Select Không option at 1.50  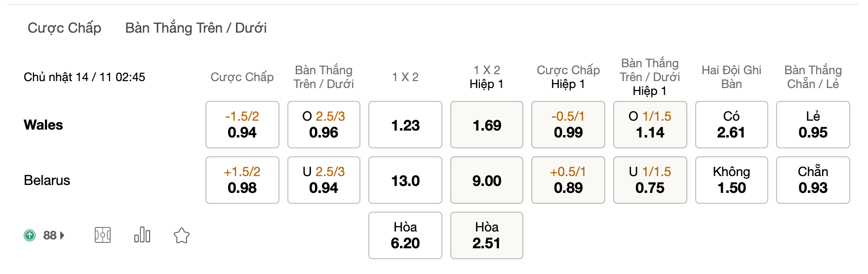click(732, 180)
